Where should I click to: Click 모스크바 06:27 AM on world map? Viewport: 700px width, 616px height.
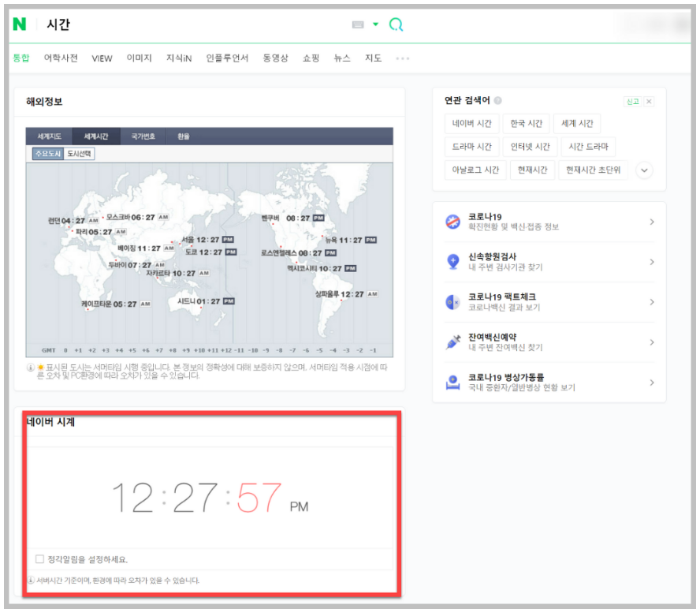click(137, 218)
